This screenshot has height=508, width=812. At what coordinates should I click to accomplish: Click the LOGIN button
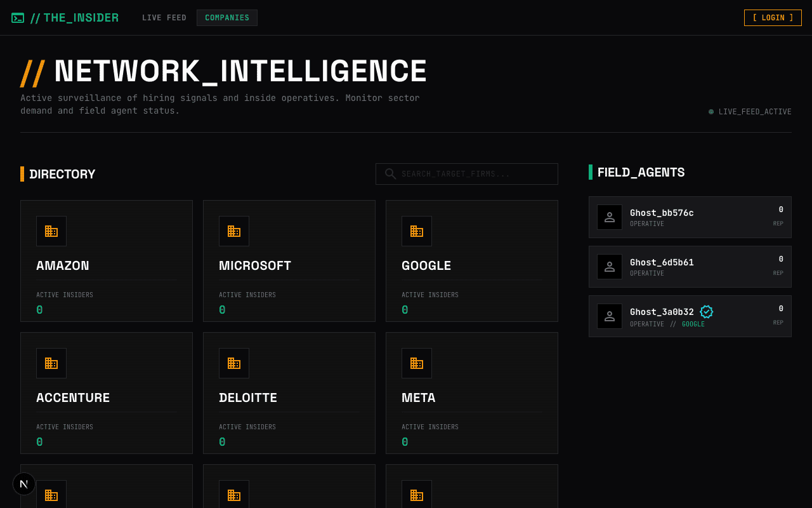click(x=773, y=18)
